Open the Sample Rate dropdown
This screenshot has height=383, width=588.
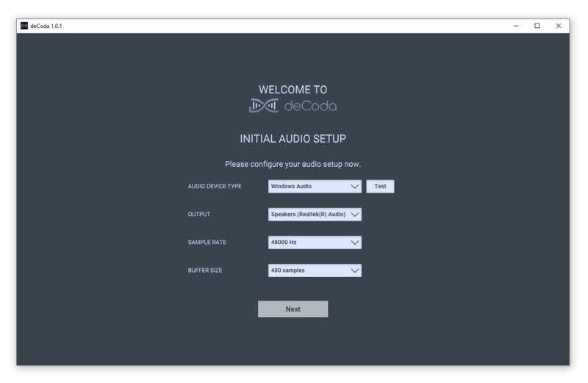tap(315, 243)
